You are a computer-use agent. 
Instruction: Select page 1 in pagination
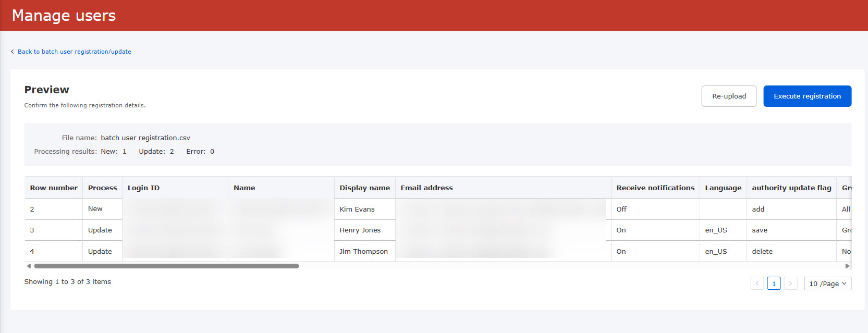(x=774, y=283)
